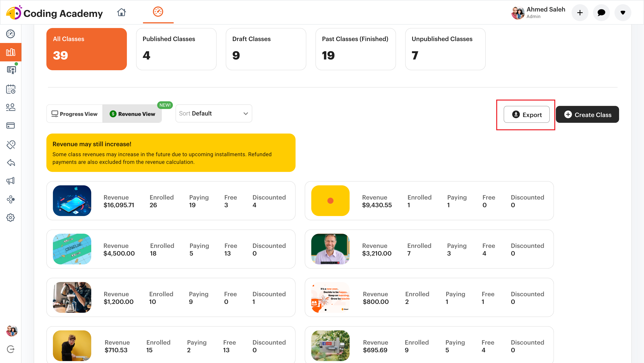The height and width of the screenshot is (363, 644).
Task: Click the plus add button in header
Action: tap(580, 12)
